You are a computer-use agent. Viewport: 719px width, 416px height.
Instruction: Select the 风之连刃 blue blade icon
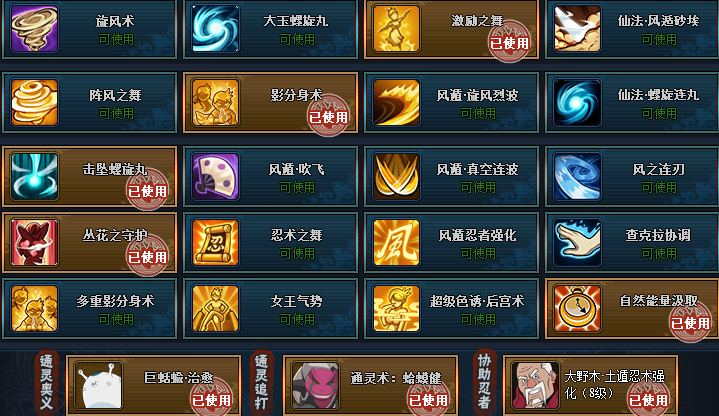click(x=577, y=177)
